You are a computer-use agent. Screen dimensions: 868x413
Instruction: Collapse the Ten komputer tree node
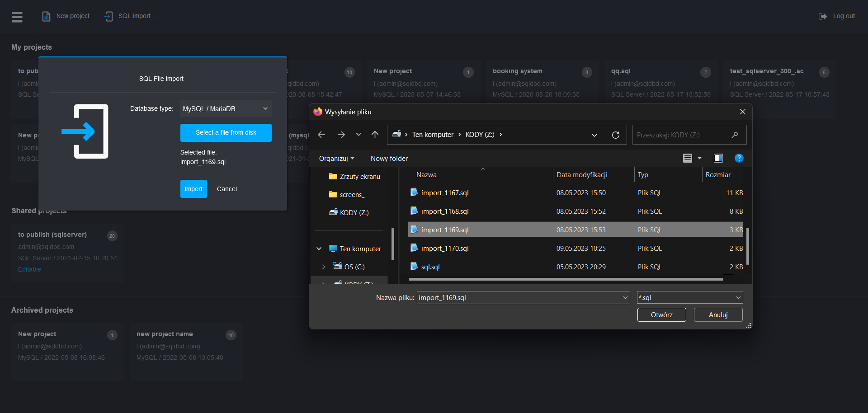tap(319, 249)
